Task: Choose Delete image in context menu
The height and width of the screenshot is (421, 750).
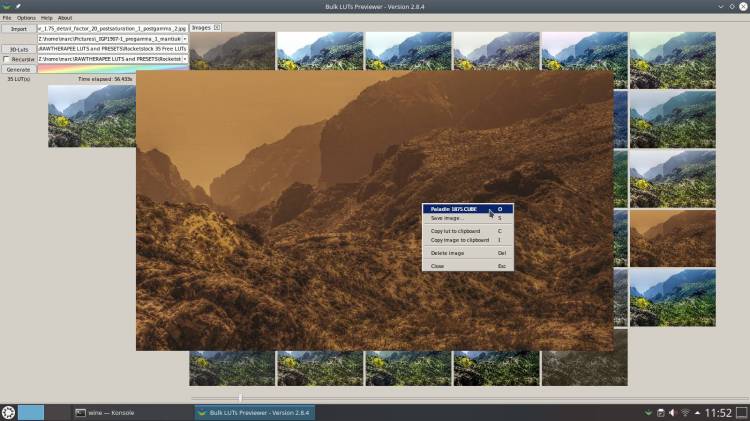Action: (x=468, y=253)
